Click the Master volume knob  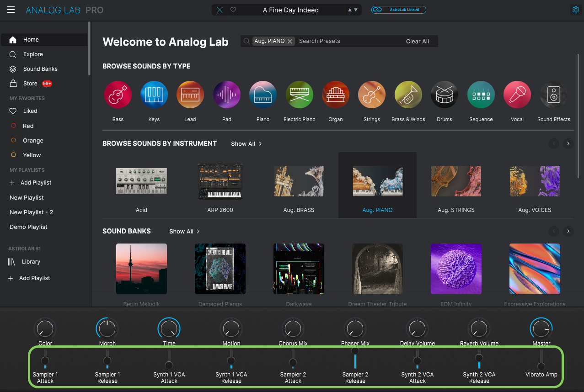click(x=541, y=328)
